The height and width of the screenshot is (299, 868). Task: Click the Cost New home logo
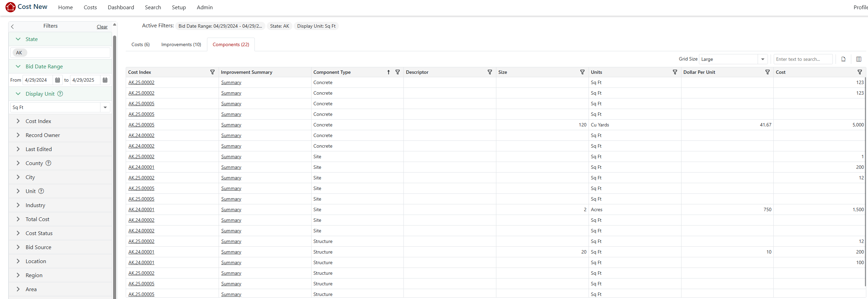(x=27, y=7)
